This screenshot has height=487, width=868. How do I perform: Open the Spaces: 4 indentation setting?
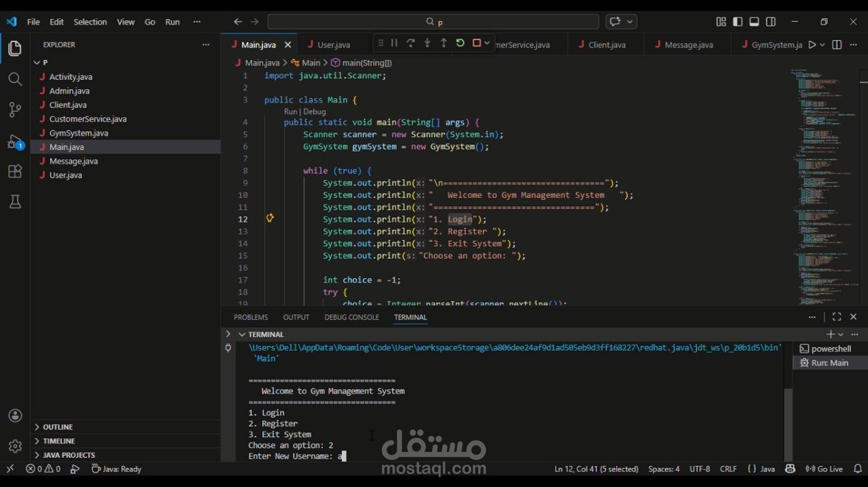[x=664, y=469]
